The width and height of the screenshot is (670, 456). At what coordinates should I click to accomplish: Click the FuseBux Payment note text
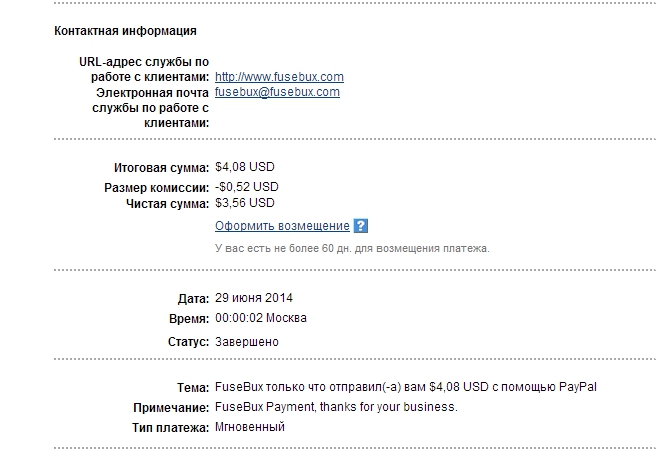[336, 407]
